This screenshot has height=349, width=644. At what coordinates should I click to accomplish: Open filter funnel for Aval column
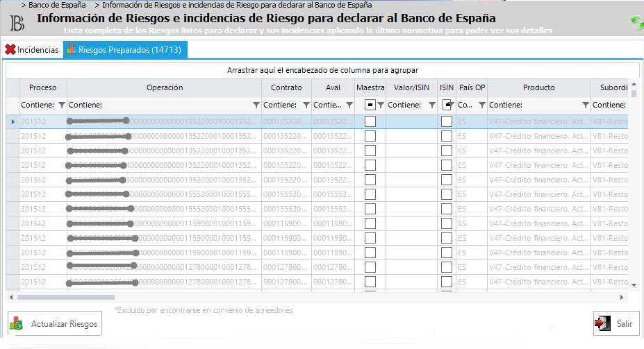pyautogui.click(x=349, y=105)
